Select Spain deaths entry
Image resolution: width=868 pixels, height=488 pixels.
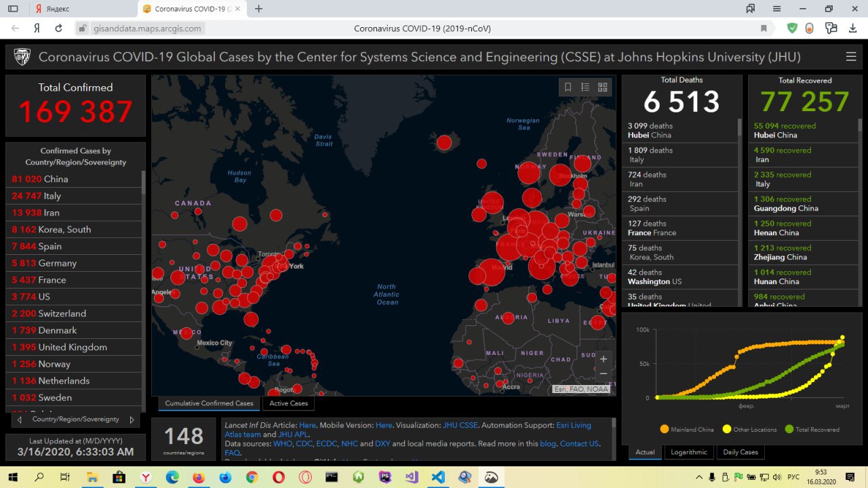click(x=679, y=203)
